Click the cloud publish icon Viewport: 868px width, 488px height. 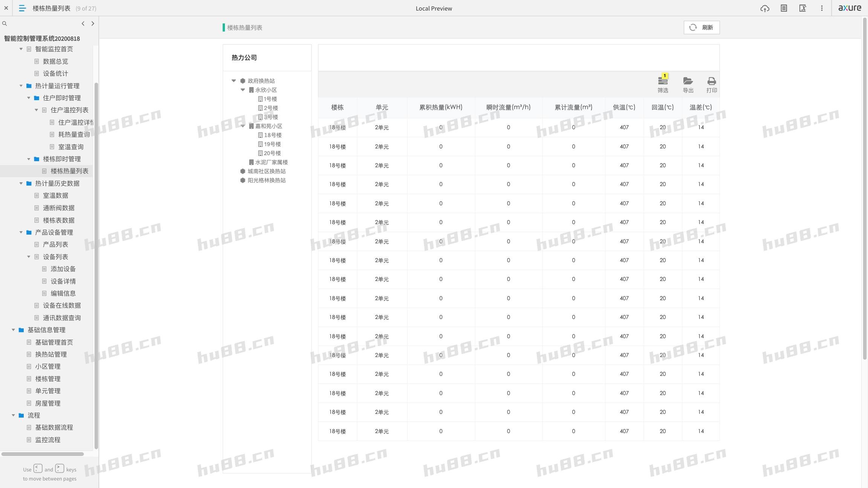tap(764, 8)
